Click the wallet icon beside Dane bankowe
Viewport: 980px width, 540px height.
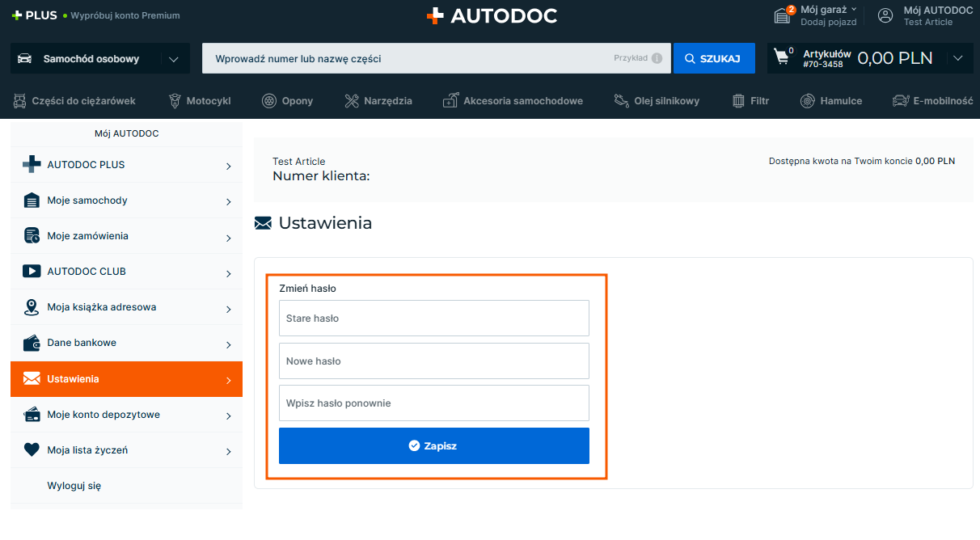pyautogui.click(x=32, y=343)
